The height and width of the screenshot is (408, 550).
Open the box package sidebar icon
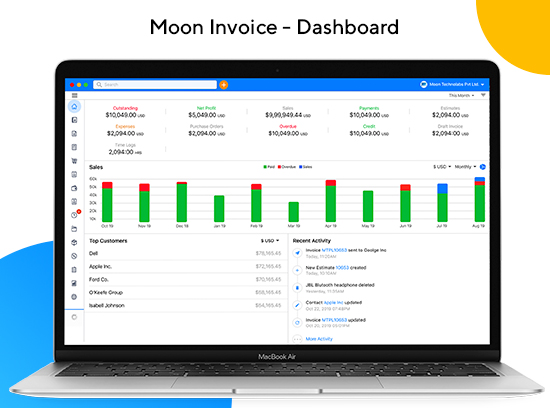pos(74,242)
